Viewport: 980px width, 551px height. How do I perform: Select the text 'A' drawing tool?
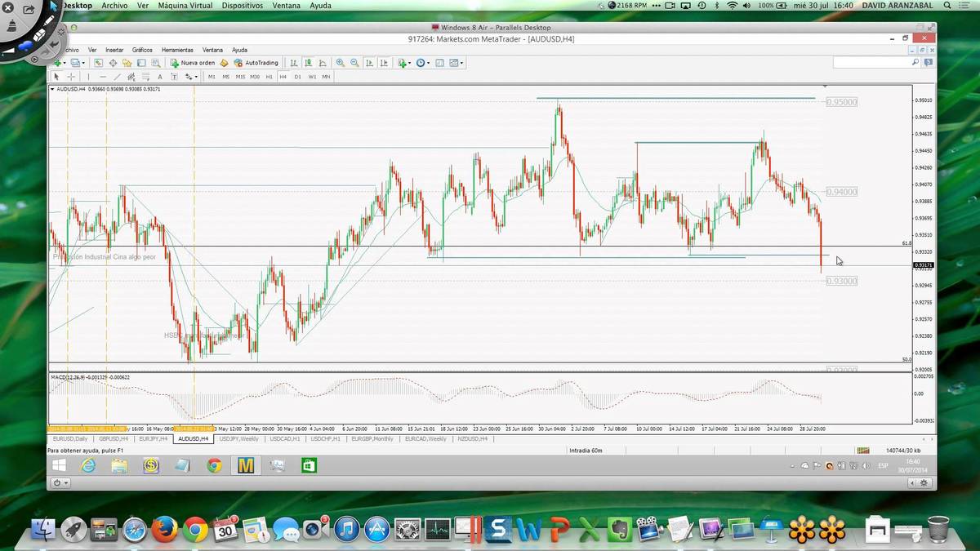(x=160, y=77)
